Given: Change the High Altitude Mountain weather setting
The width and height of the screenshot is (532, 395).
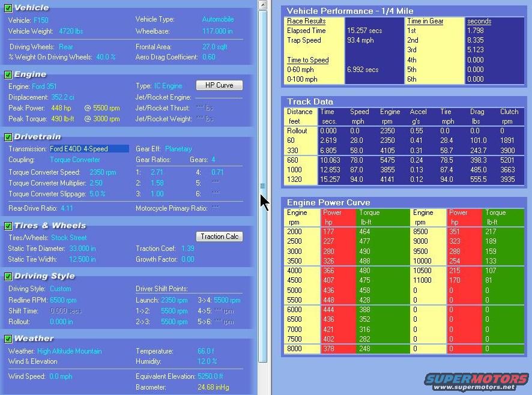Looking at the screenshot, I should (x=69, y=351).
